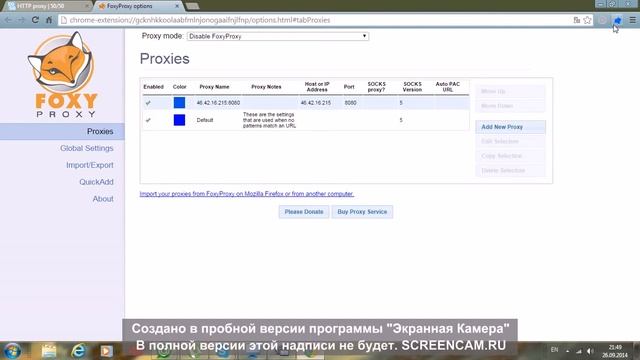Image resolution: width=640 pixels, height=360 pixels.
Task: Click the FoxyProxy fox logo
Action: 62,75
